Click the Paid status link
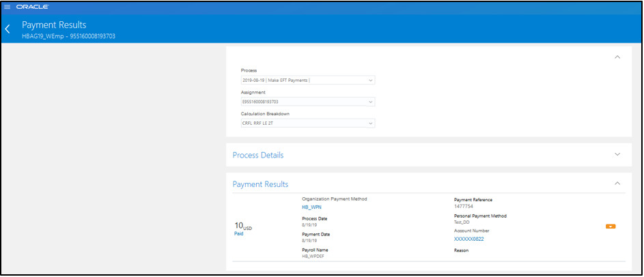 click(x=238, y=233)
